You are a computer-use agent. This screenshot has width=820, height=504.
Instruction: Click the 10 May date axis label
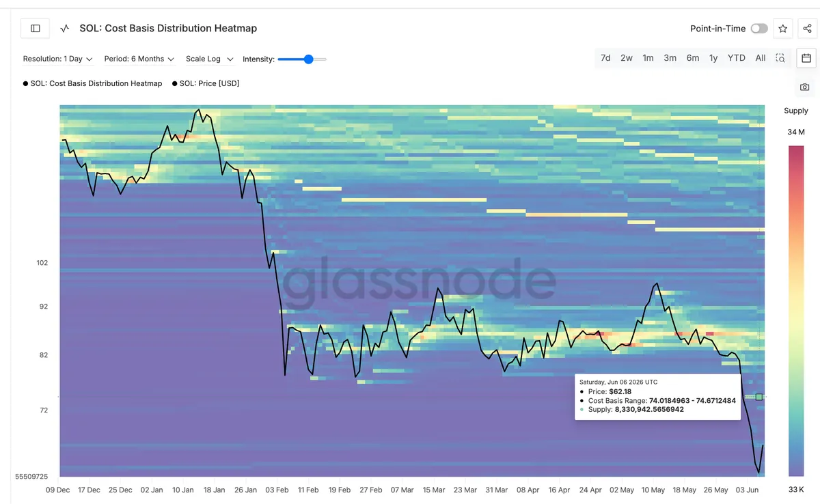click(653, 490)
